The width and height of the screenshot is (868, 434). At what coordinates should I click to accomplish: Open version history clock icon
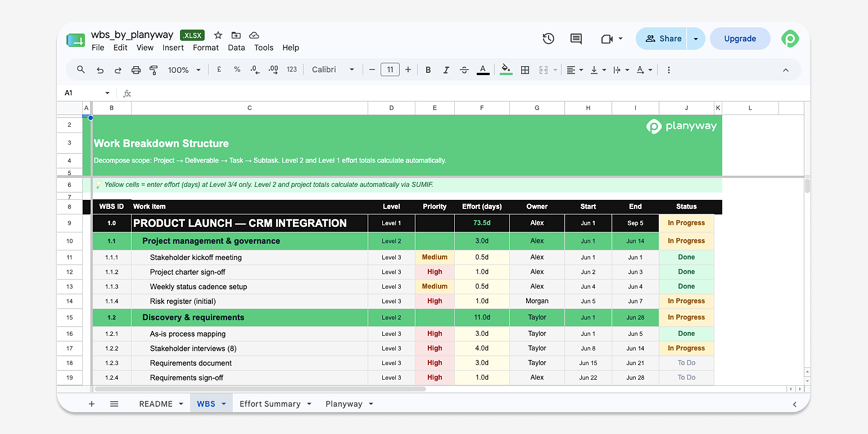coord(548,38)
